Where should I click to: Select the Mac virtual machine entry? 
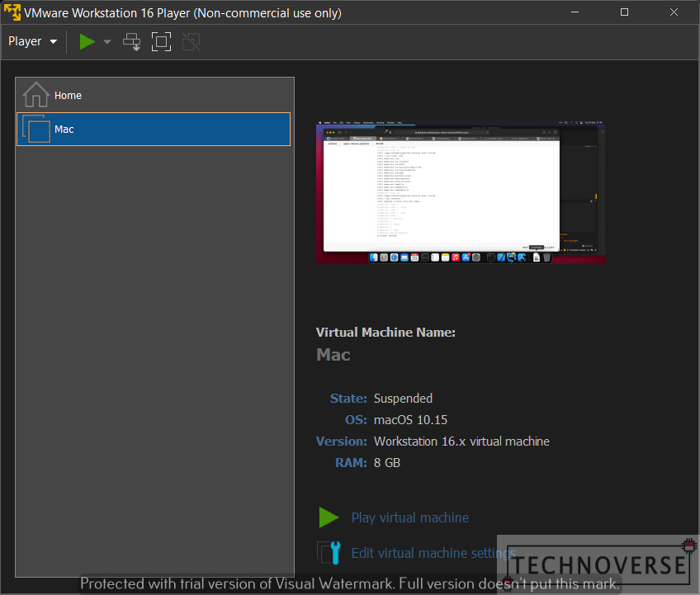pos(154,130)
